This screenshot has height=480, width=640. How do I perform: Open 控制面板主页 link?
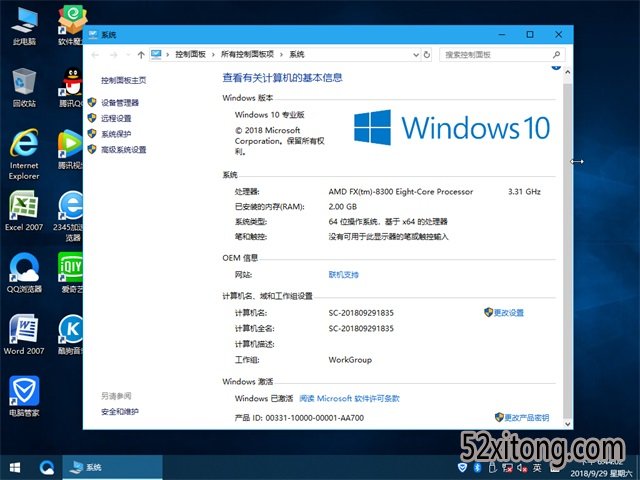pos(124,80)
